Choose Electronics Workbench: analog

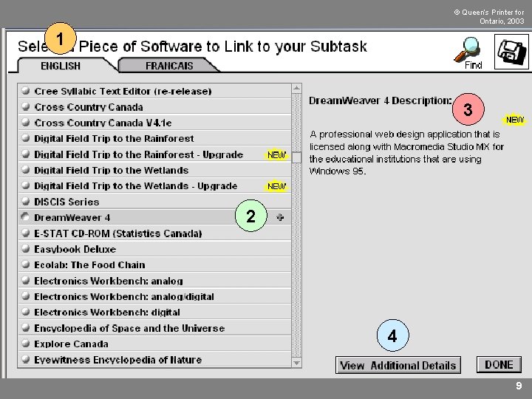[x=154, y=281]
